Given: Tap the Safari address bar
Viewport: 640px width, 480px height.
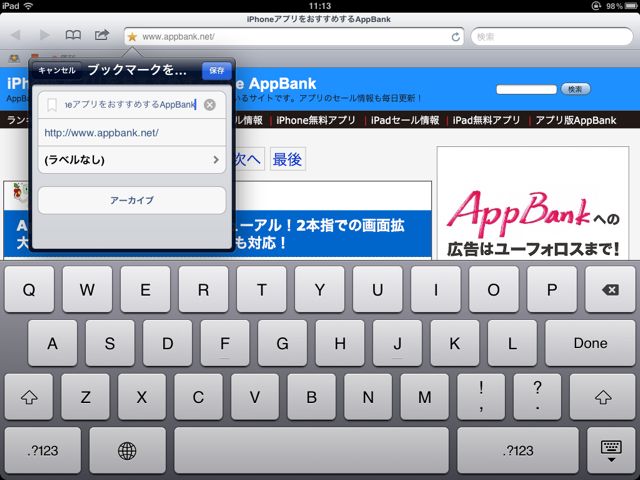Looking at the screenshot, I should (x=294, y=37).
